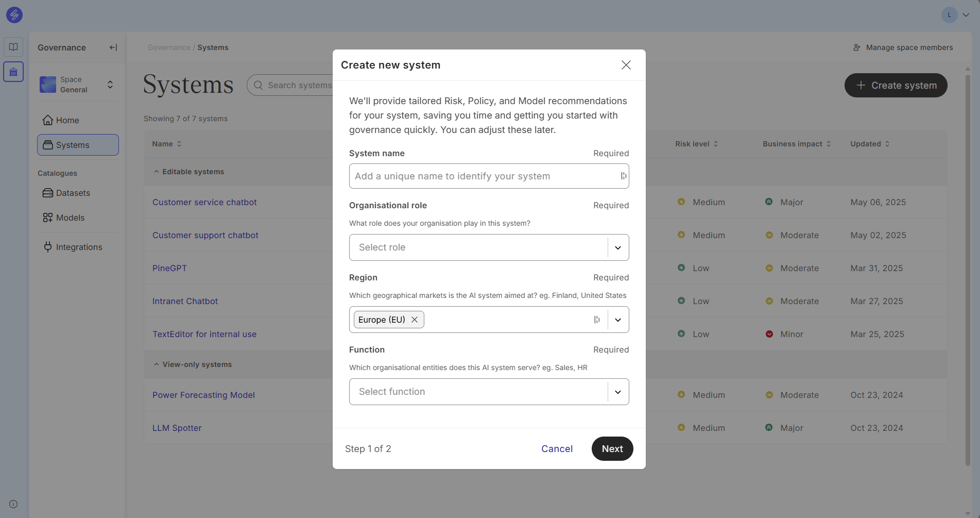The width and height of the screenshot is (980, 518).
Task: Switch space using Space General selector
Action: coord(78,85)
